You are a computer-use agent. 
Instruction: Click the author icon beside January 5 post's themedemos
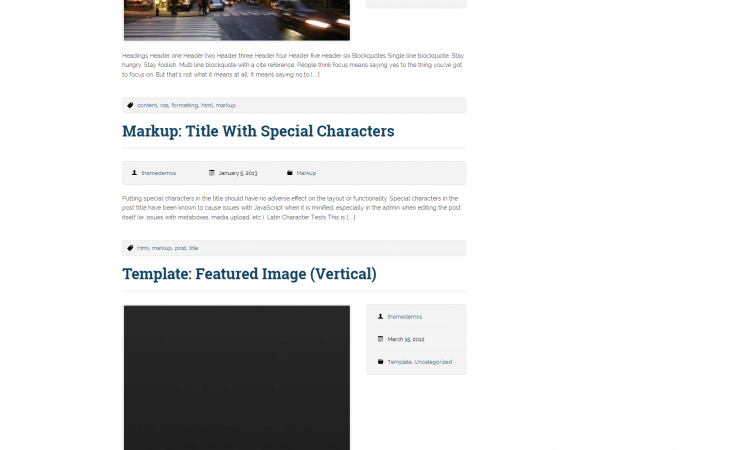[134, 173]
